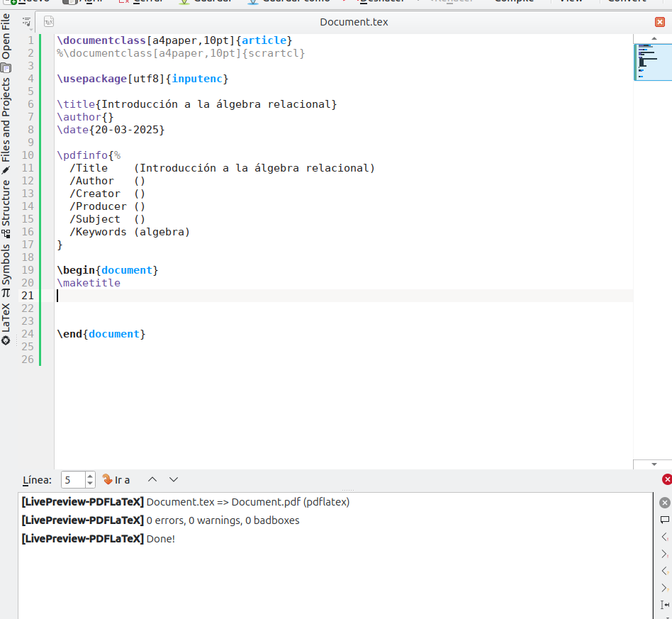This screenshot has width=672, height=619.
Task: Open the document list dropdown left of the tab
Action: coord(27,22)
